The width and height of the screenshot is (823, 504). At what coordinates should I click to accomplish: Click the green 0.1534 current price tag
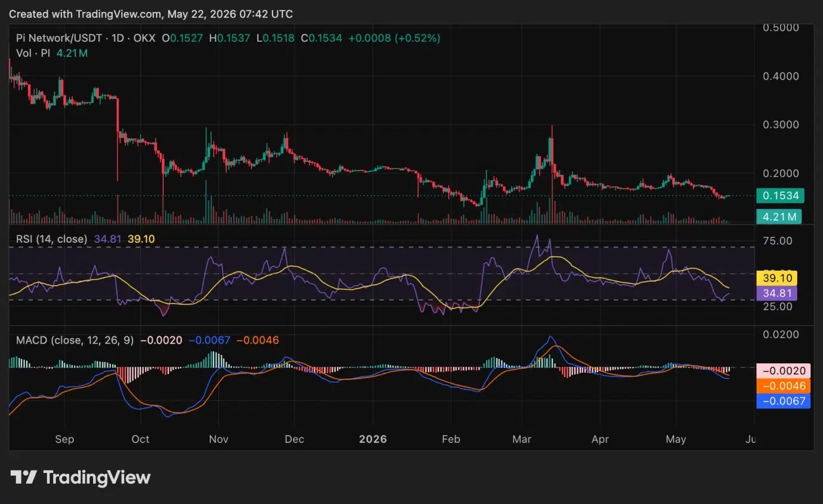(x=780, y=196)
